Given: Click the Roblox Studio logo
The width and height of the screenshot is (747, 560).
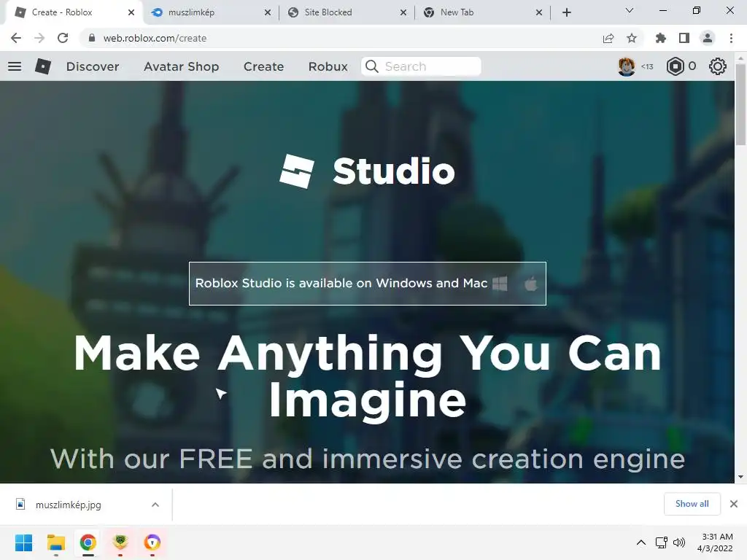Looking at the screenshot, I should point(367,171).
